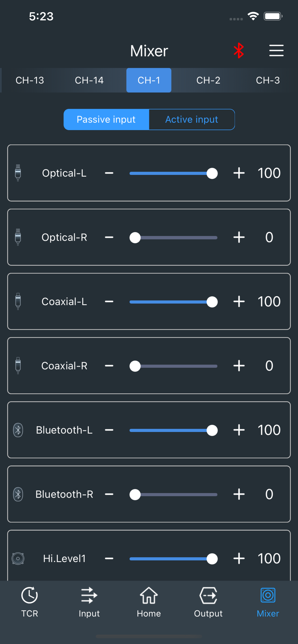Select the Passive input segment

coord(106,120)
